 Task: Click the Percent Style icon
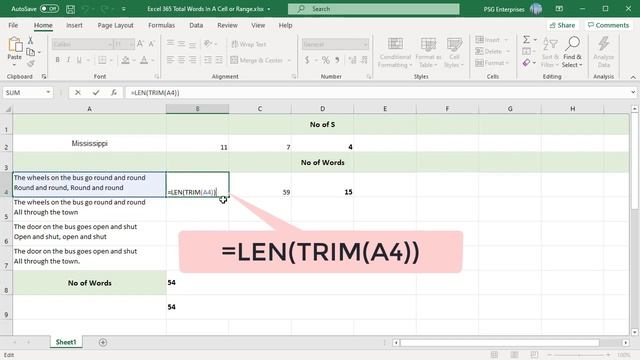pos(325,60)
